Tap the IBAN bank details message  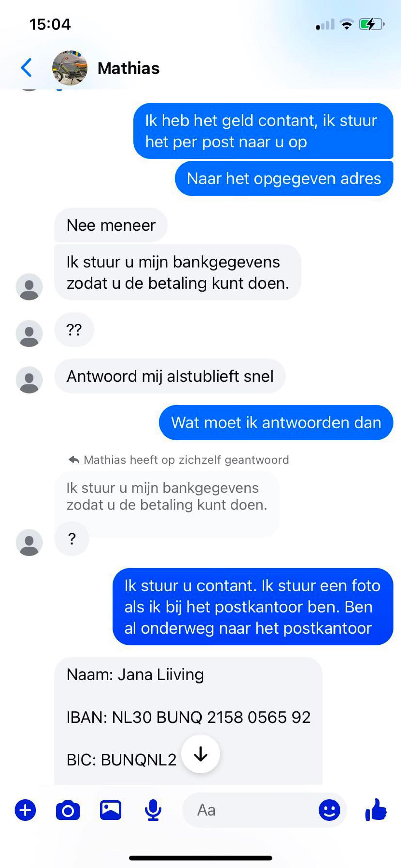point(188,721)
